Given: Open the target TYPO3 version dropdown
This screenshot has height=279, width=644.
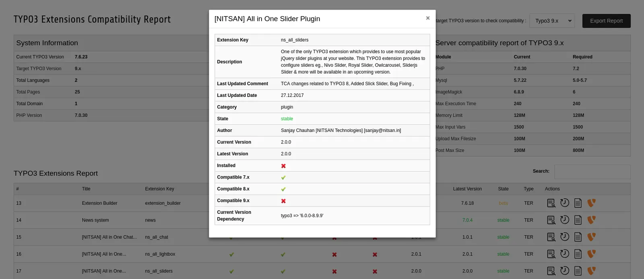Looking at the screenshot, I should [x=552, y=21].
